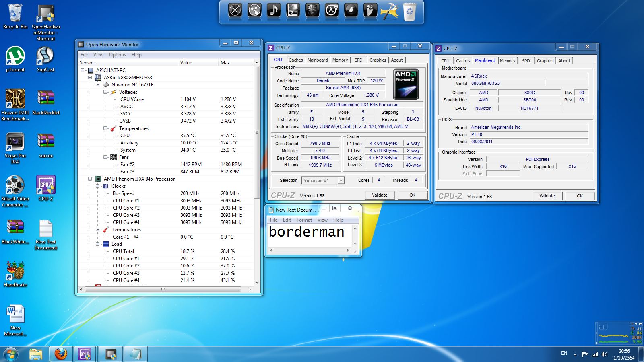Click the picture-with-brush icon in the dock
Viewport: 644px width, 362px height.
click(293, 10)
